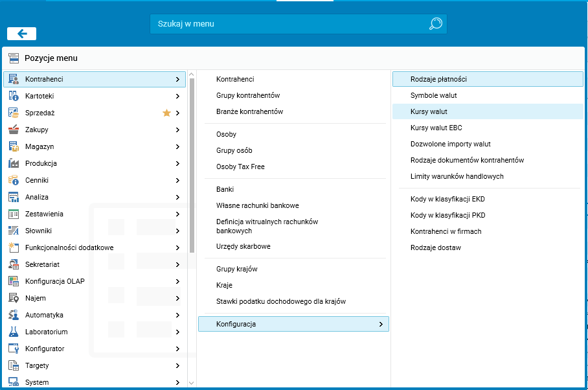The height and width of the screenshot is (390, 588).
Task: Expand the Produkcja submenu arrow
Action: [177, 163]
